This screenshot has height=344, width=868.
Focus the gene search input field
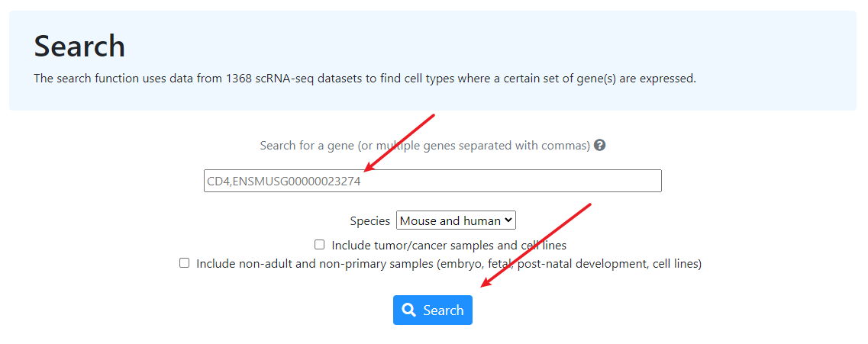pyautogui.click(x=432, y=181)
